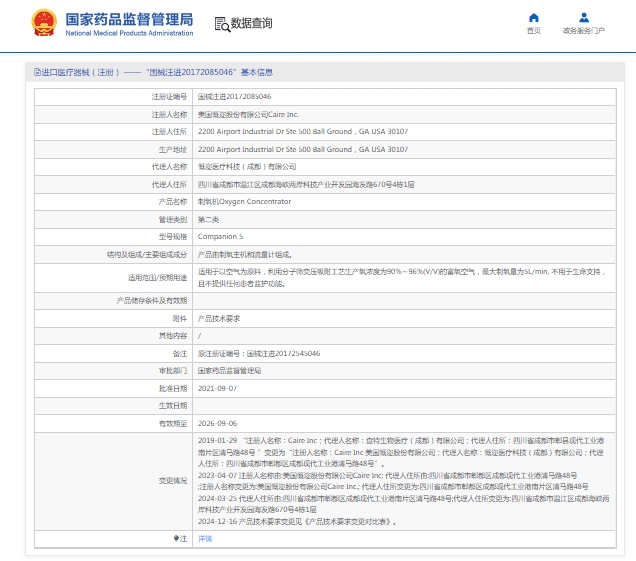Viewport: 636px width, 561px height.
Task: Click the product name Oxygen Concentrator cell
Action: click(x=244, y=201)
